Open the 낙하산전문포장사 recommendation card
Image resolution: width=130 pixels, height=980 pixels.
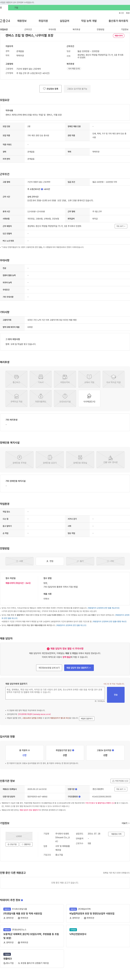coord(98,936)
